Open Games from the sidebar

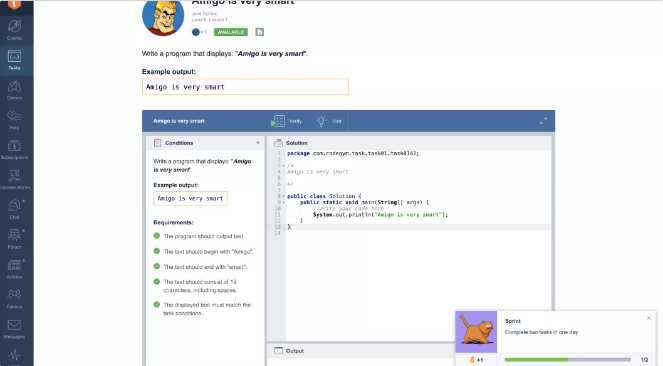pyautogui.click(x=14, y=90)
